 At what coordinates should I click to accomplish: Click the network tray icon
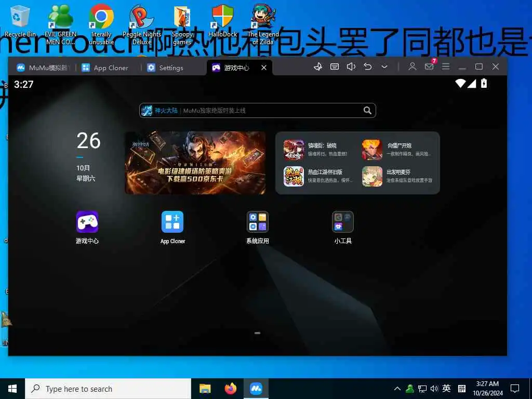click(x=422, y=389)
